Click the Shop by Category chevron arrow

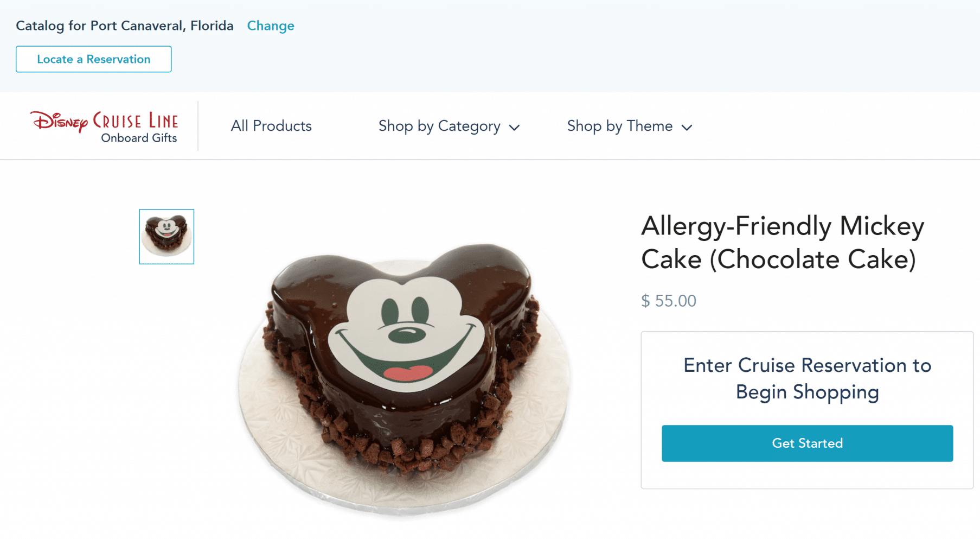click(514, 128)
